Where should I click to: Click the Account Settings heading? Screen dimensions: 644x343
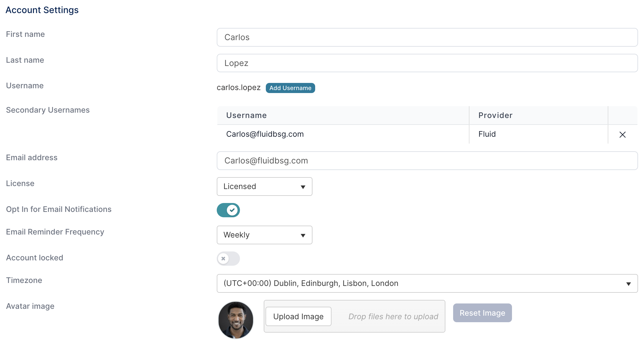(42, 10)
